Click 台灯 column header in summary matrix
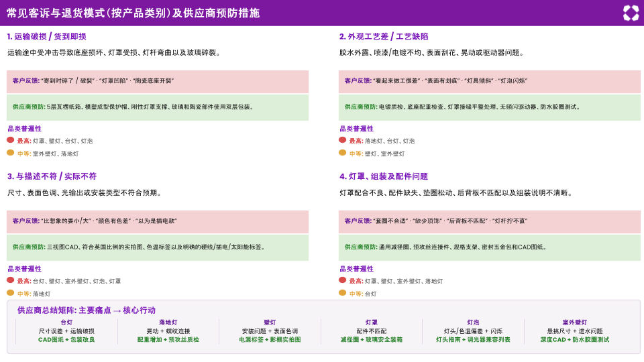644x362 pixels. (x=66, y=322)
